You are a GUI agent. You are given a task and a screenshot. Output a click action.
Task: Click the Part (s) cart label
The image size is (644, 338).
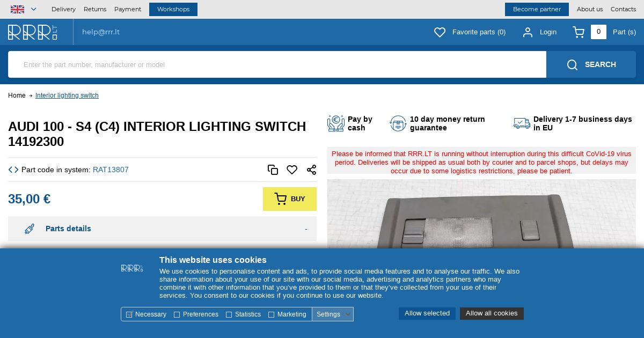click(624, 32)
